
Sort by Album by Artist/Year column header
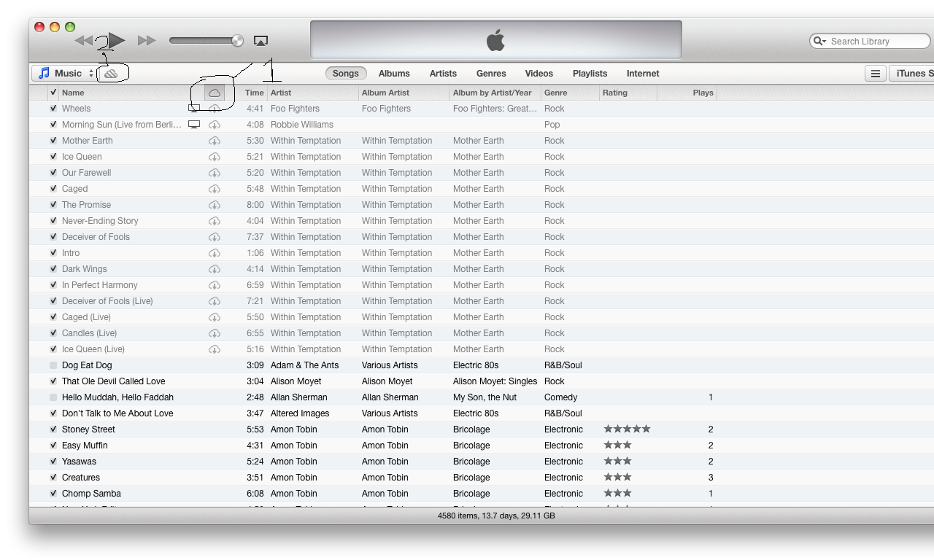click(x=495, y=93)
